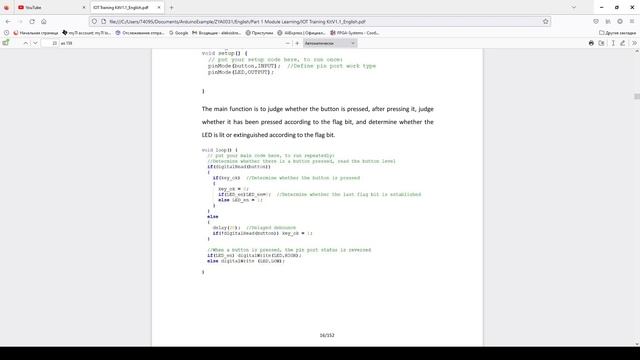Open Начальная страница bookmark

tap(36, 33)
